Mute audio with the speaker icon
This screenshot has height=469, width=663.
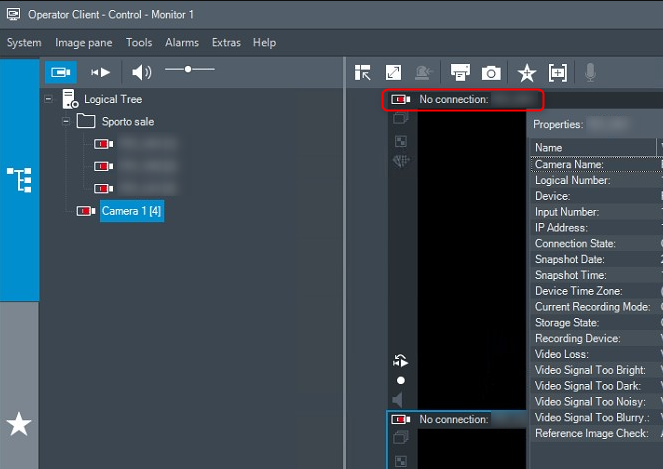coord(141,72)
